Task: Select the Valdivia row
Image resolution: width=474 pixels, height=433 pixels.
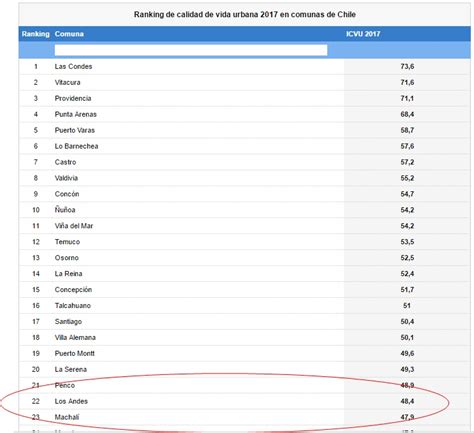Action: (x=244, y=178)
